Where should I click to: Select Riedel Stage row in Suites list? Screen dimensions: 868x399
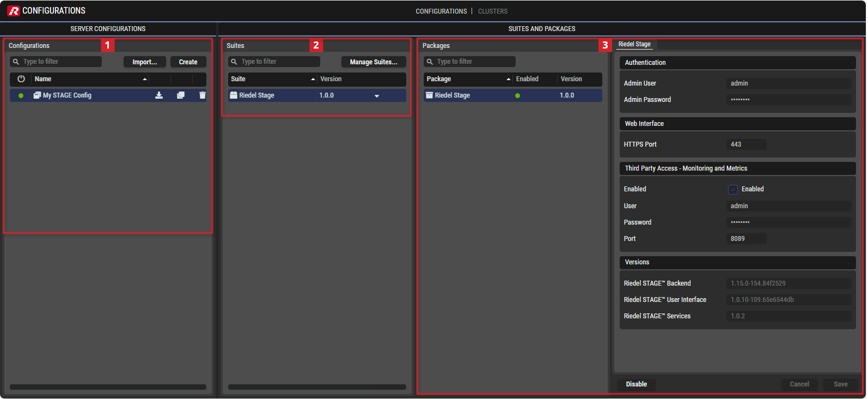click(317, 95)
